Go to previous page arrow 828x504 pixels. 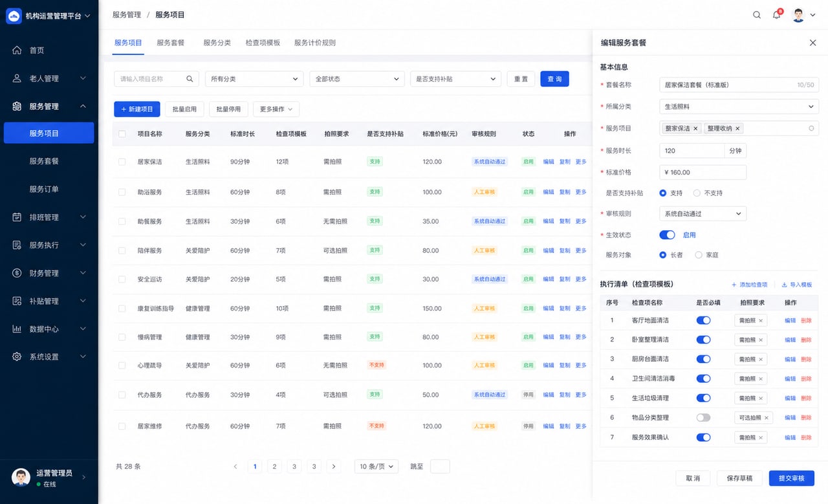pos(235,466)
